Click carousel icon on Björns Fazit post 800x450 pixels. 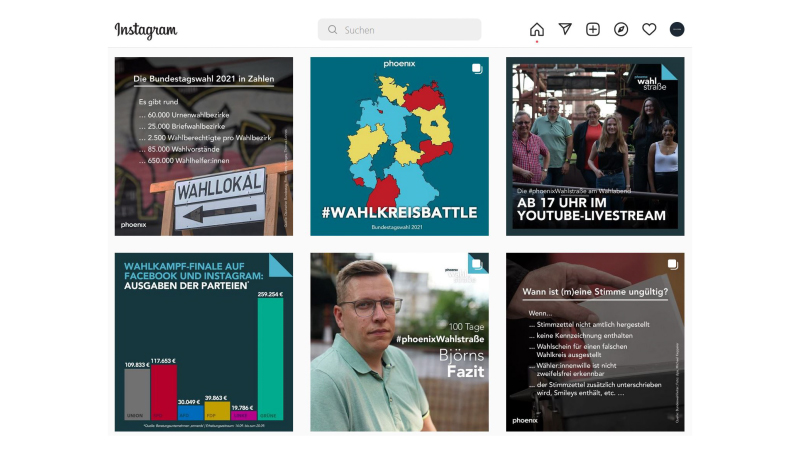(477, 264)
